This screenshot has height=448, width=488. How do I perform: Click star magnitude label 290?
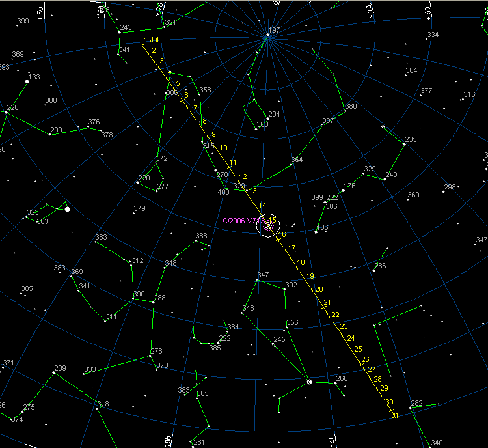pos(56,130)
